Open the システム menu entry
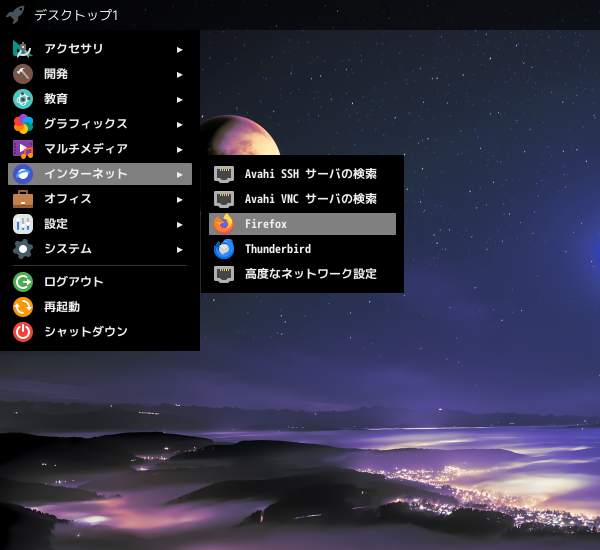 [x=100, y=249]
